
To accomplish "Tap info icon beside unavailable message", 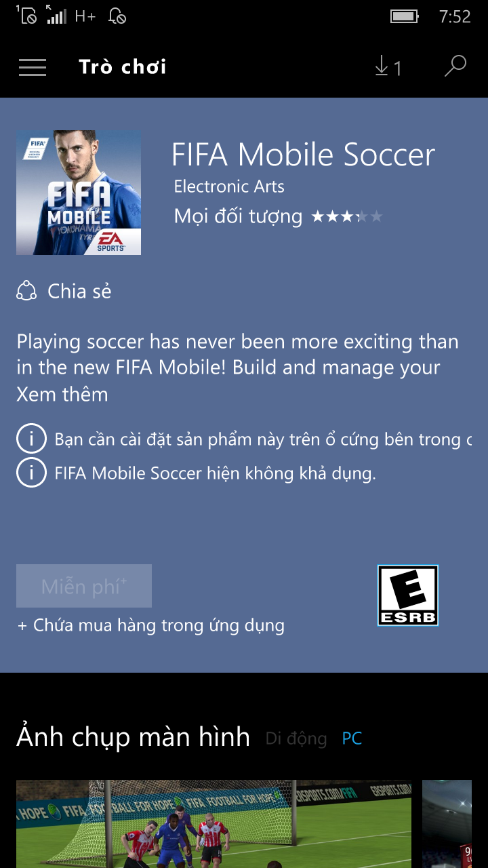I will (31, 473).
